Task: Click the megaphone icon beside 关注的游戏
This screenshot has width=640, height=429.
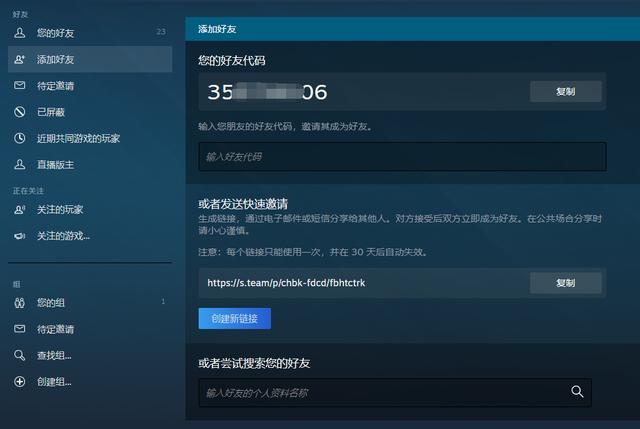Action: [x=20, y=236]
